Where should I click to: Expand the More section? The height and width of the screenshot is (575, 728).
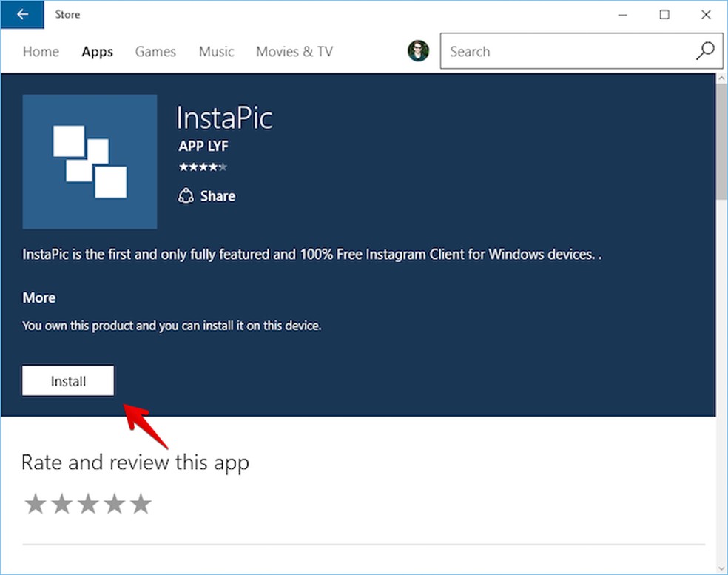coord(38,297)
